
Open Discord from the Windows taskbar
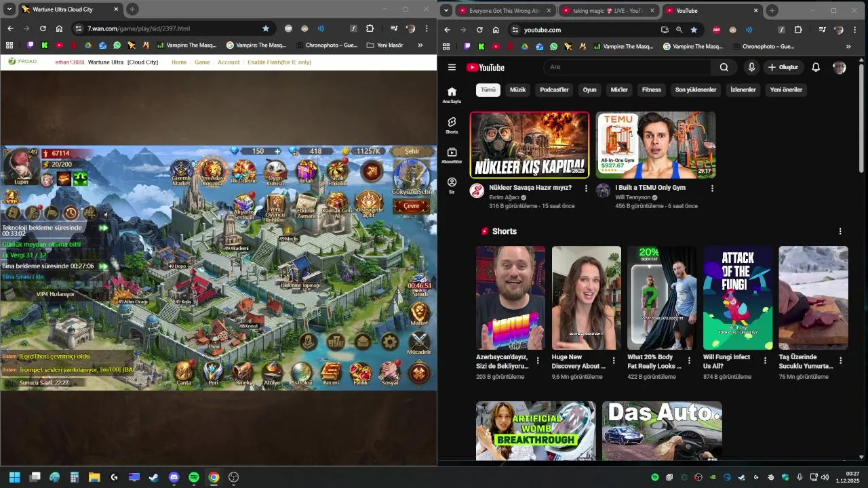174,477
